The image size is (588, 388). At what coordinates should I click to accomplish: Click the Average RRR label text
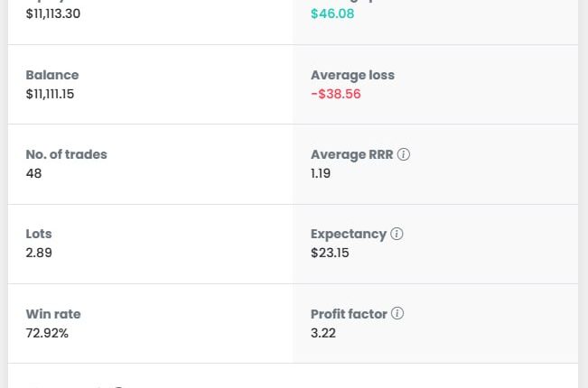pyautogui.click(x=351, y=154)
